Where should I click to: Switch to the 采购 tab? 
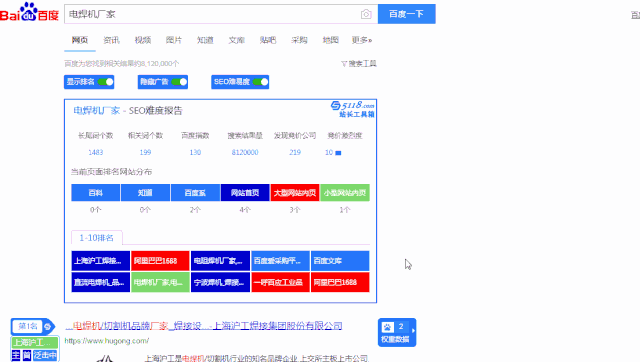point(299,40)
